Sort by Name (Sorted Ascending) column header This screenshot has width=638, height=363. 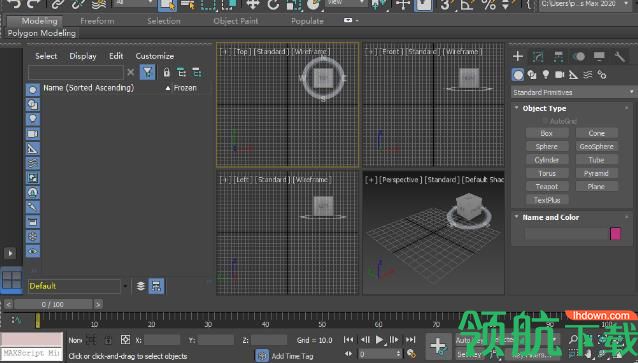point(88,88)
